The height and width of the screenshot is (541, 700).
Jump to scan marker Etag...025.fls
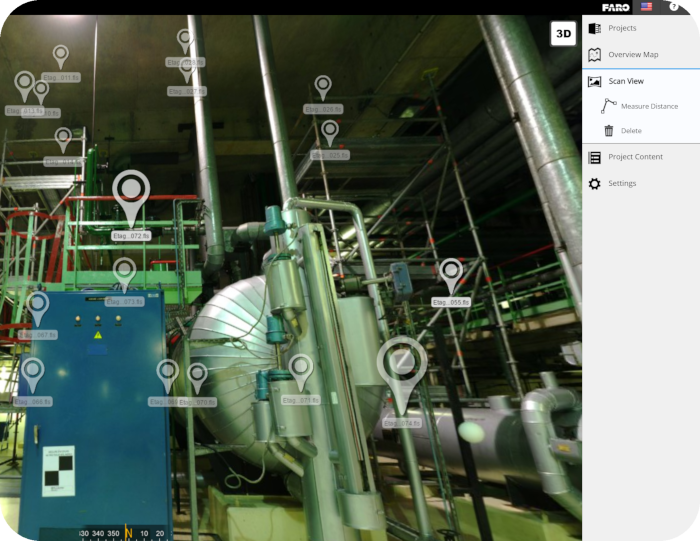click(330, 133)
